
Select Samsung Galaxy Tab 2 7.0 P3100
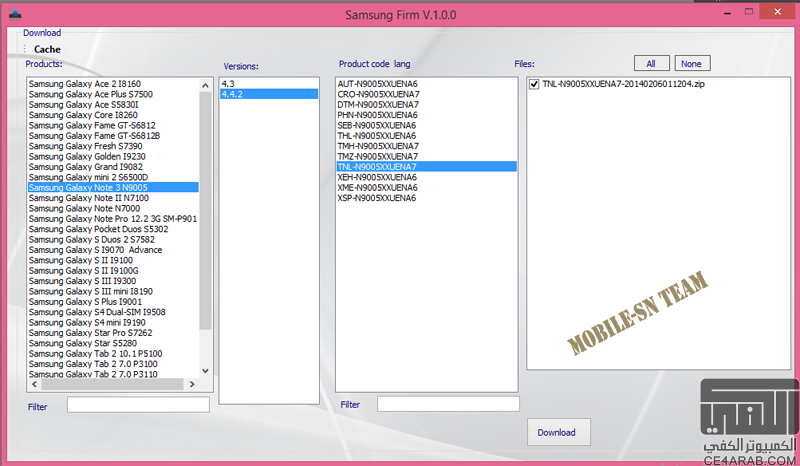(113, 364)
